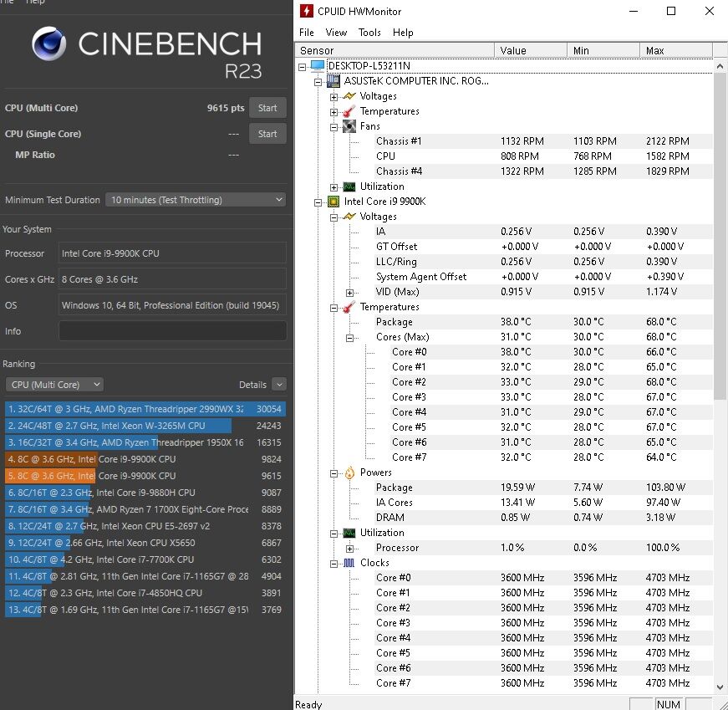
Task: Expand the motherboard Temperatures node
Action: [333, 112]
